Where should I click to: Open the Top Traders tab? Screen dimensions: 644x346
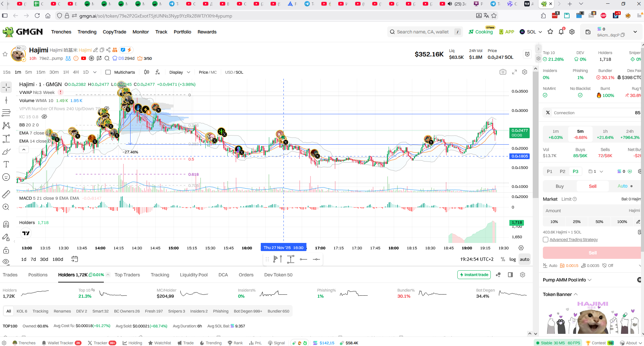pyautogui.click(x=127, y=275)
